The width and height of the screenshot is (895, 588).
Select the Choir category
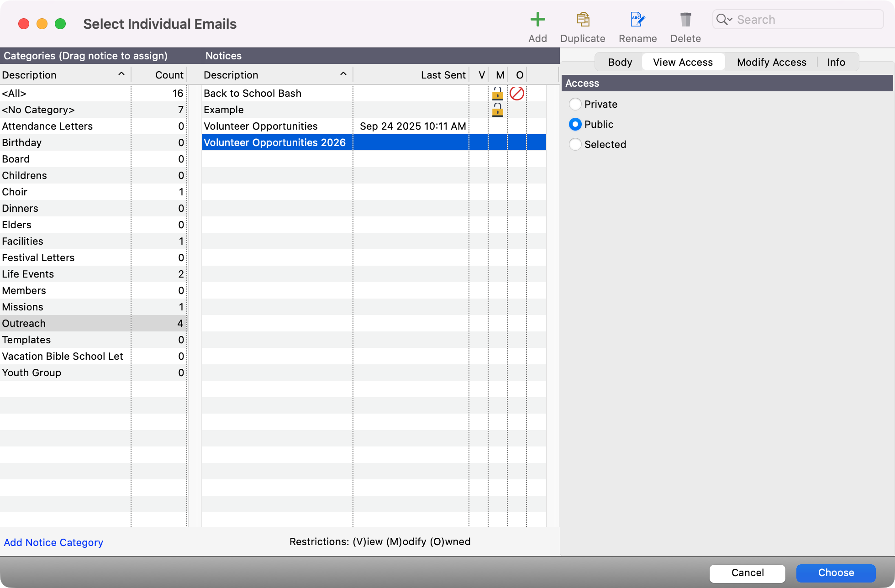pyautogui.click(x=93, y=192)
